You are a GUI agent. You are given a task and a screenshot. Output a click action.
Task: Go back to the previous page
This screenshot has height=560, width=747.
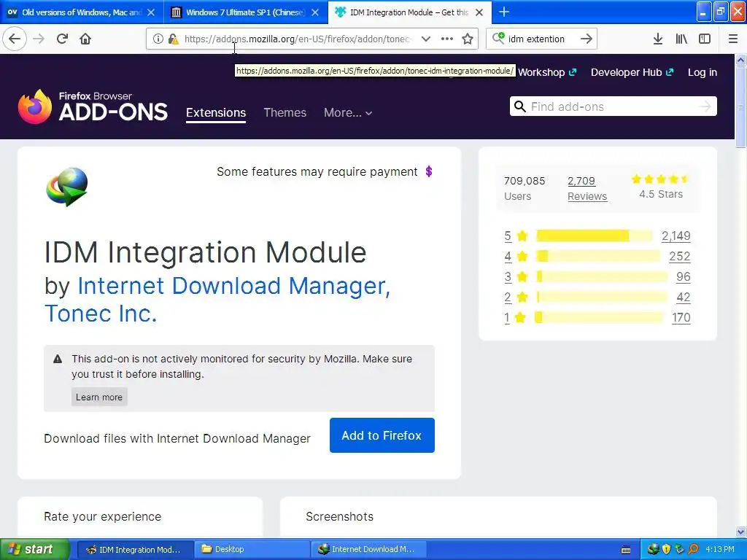click(x=15, y=39)
